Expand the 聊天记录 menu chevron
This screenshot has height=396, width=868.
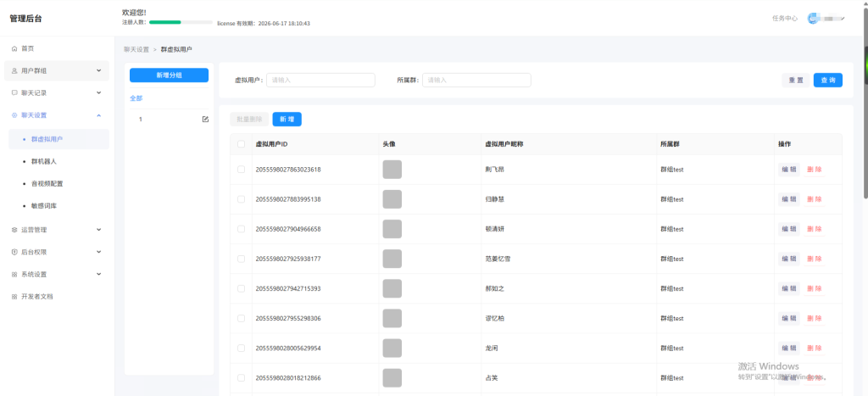98,92
